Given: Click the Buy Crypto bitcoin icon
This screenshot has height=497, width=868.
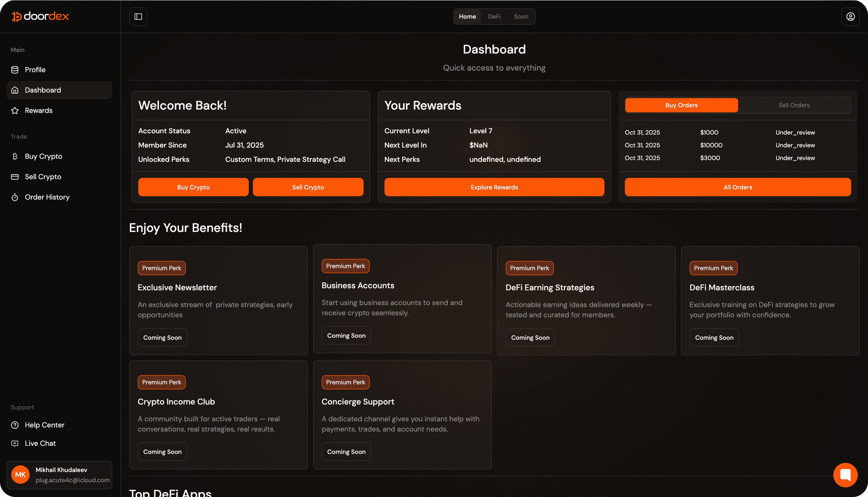Looking at the screenshot, I should click(x=15, y=156).
